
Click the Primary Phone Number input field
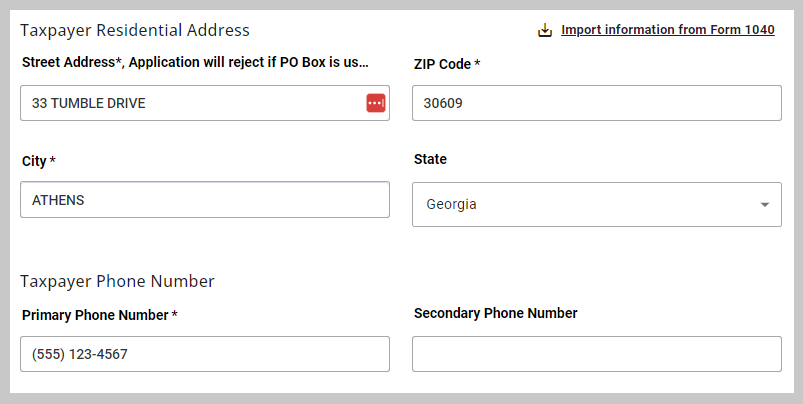[x=205, y=354]
